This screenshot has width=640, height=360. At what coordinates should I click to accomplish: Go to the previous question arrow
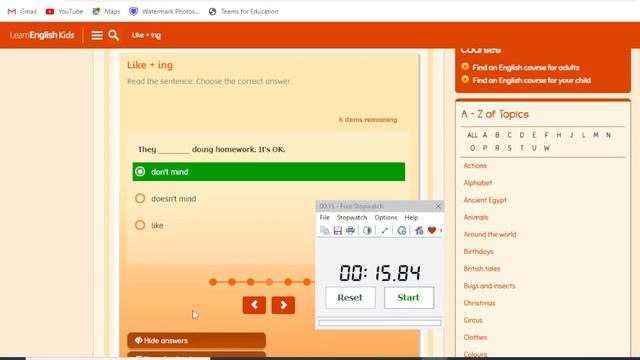click(254, 305)
